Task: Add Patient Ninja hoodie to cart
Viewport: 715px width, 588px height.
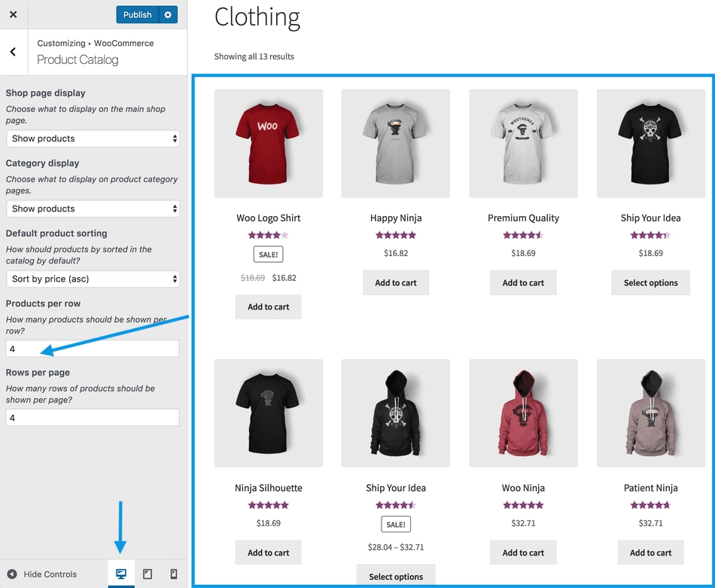Action: pyautogui.click(x=651, y=553)
